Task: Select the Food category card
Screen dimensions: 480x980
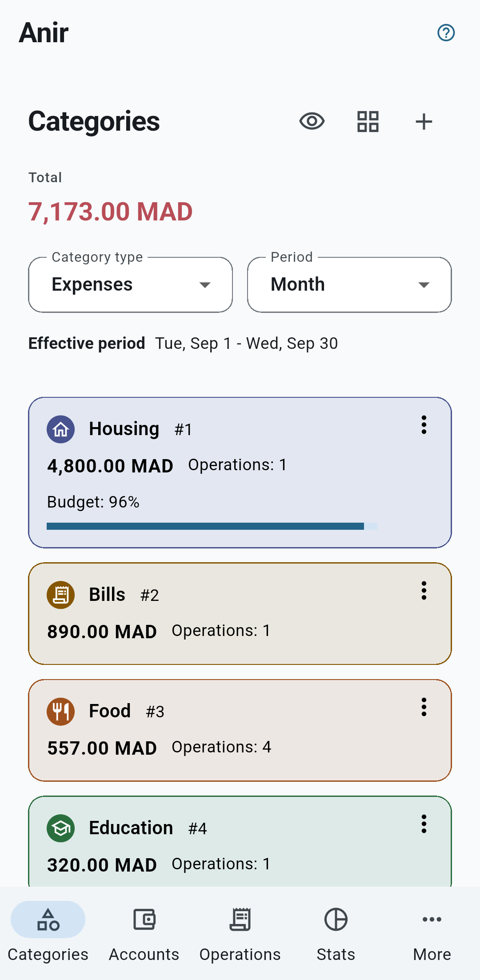Action: point(240,730)
